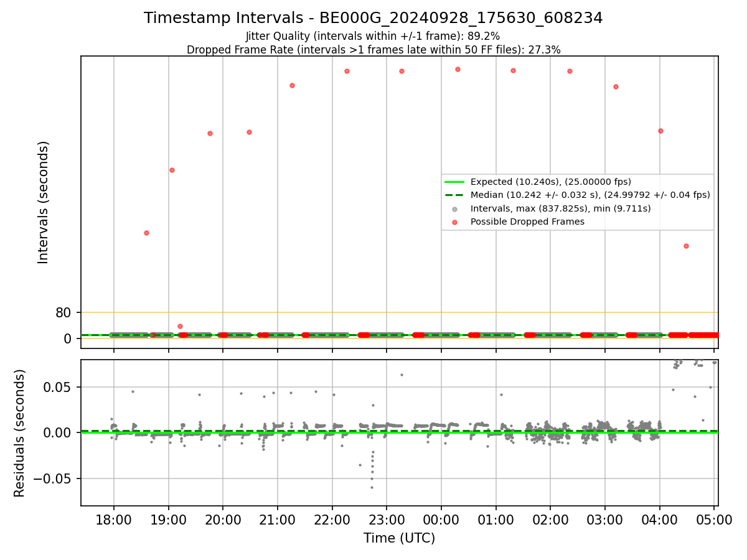747x560 pixels.
Task: Click the 'Time (UTC)' x-axis label
Action: click(399, 538)
